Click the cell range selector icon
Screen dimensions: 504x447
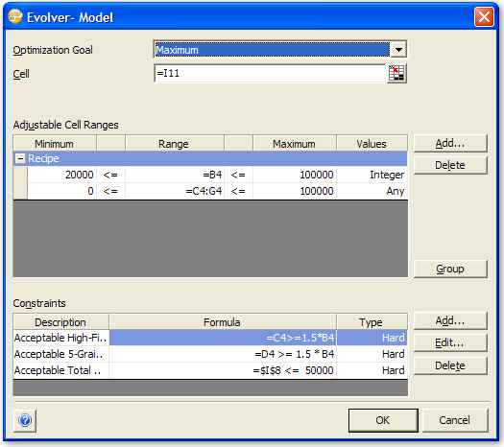(396, 74)
